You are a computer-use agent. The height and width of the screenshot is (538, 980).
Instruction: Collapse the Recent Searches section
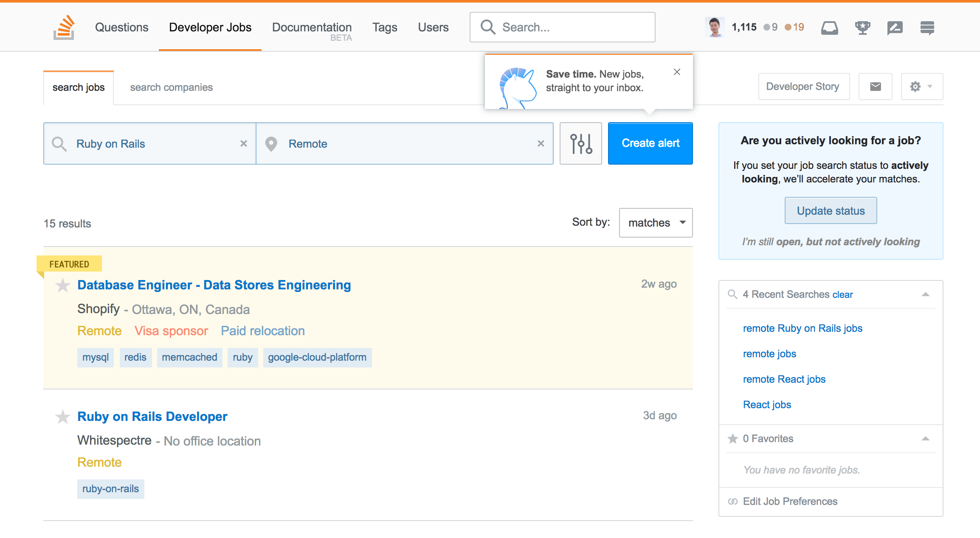point(926,294)
